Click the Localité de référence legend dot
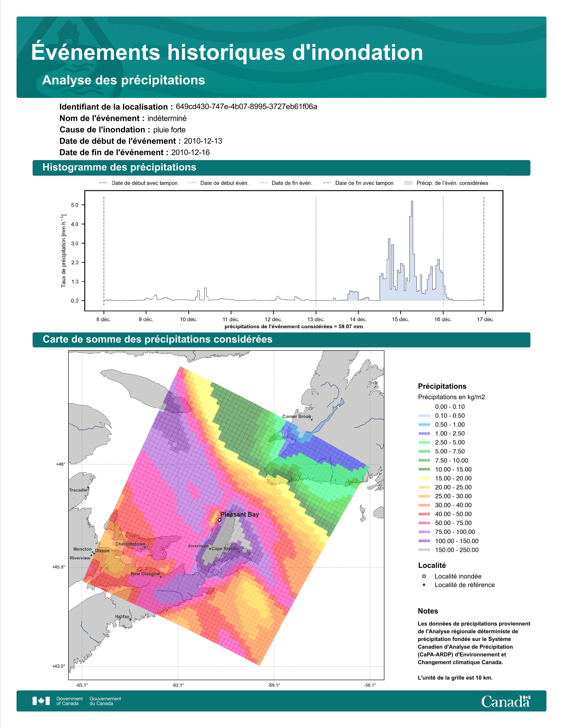This screenshot has width=563, height=728. (424, 585)
